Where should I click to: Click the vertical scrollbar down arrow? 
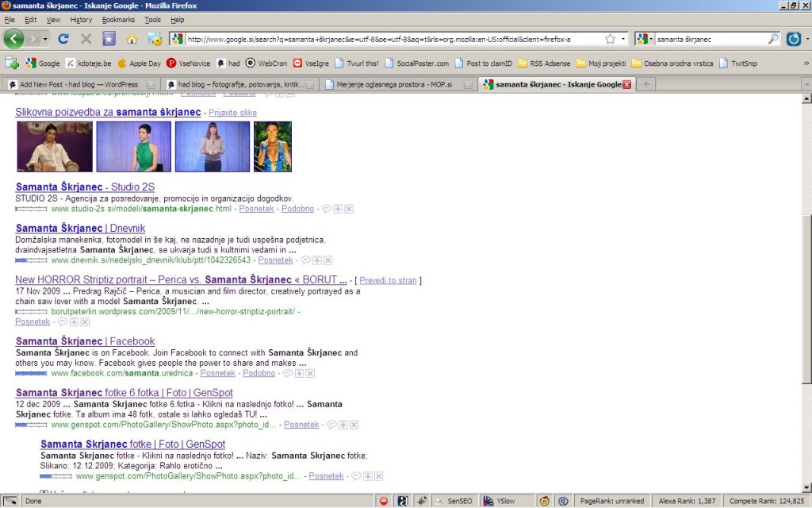pyautogui.click(x=806, y=487)
